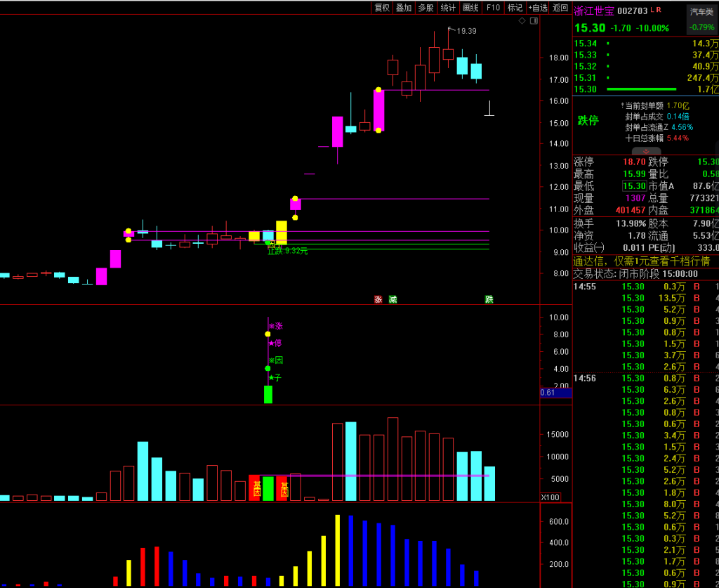Click the red L margin-trading icon
The width and height of the screenshot is (719, 588).
652,10
